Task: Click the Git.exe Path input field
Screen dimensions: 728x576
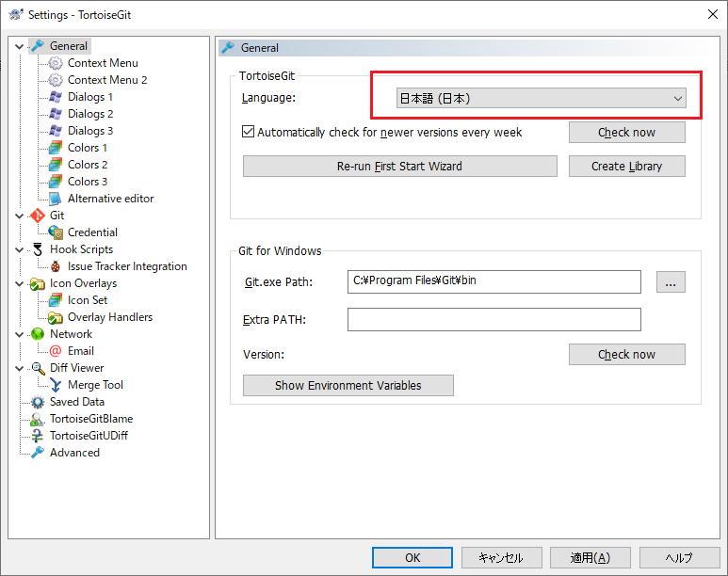Action: click(x=494, y=281)
